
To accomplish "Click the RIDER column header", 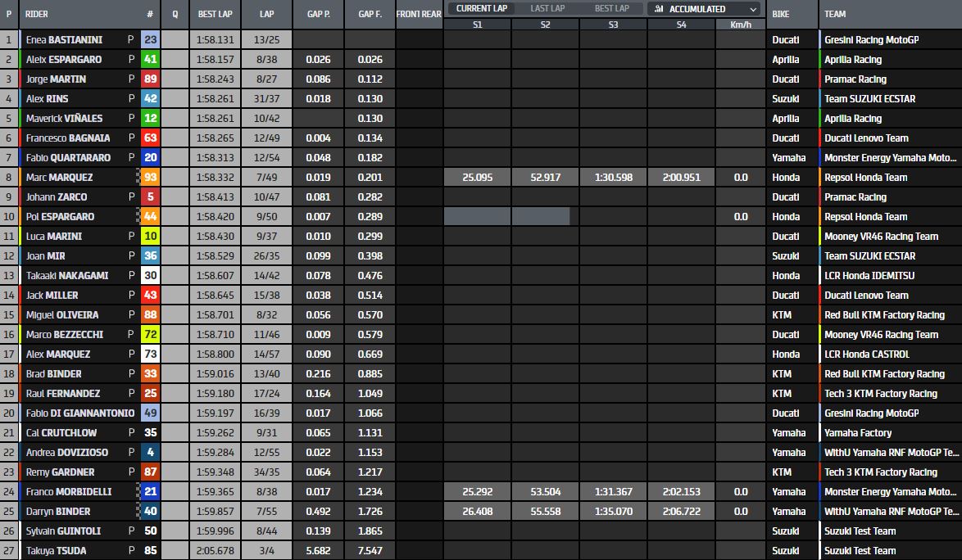I will (x=37, y=14).
